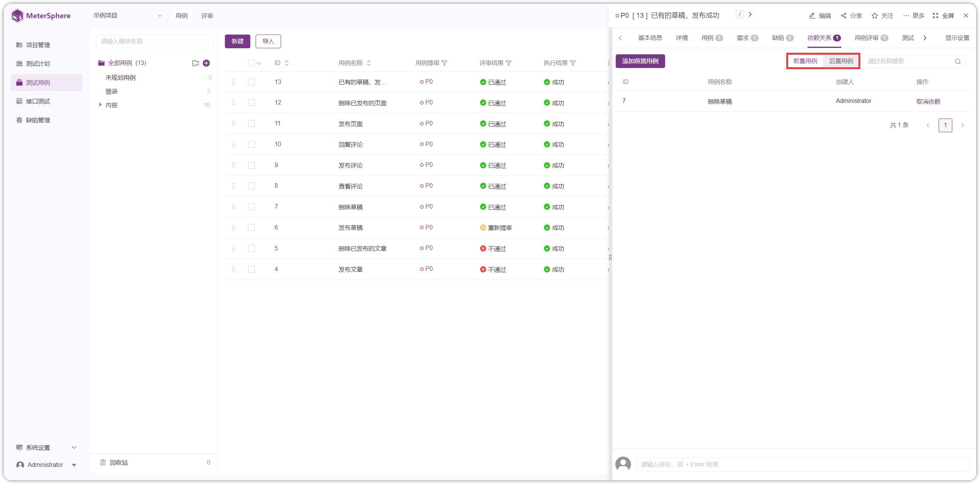The height and width of the screenshot is (484, 980).
Task: Open the 用例评审 tab
Action: [x=871, y=38]
